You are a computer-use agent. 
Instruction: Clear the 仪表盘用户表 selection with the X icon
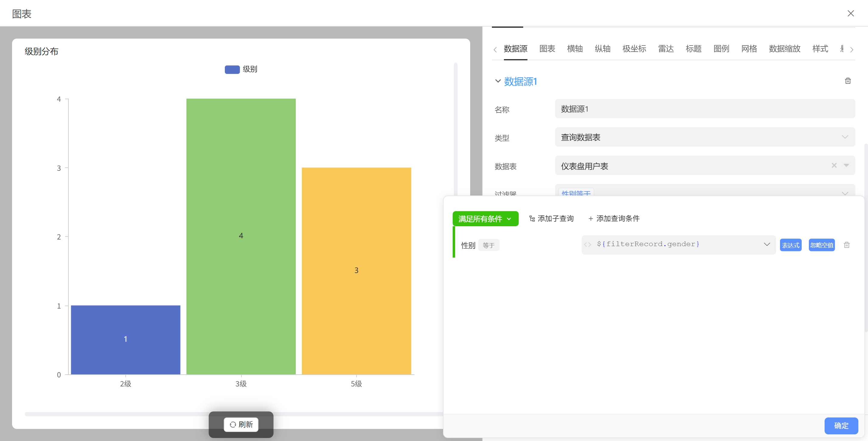834,166
